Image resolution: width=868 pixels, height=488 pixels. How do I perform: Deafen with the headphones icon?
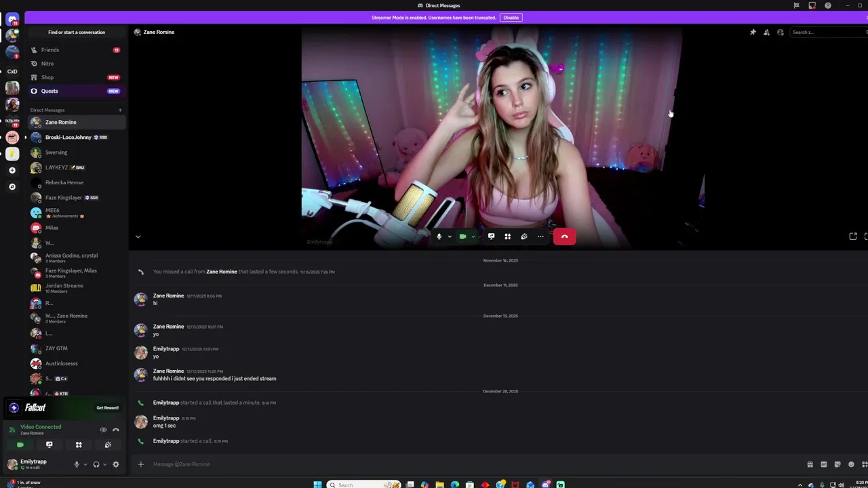coord(96,464)
